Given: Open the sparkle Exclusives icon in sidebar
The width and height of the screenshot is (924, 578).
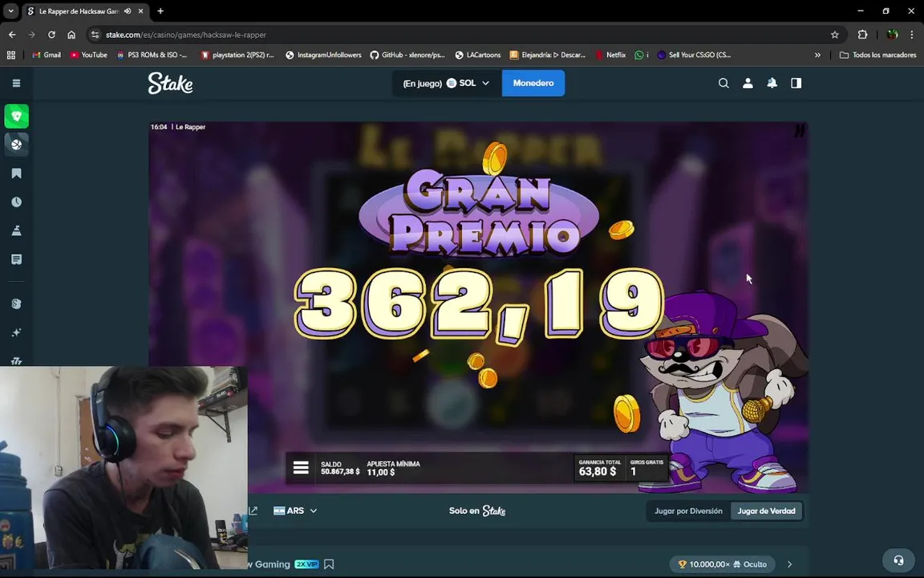Looking at the screenshot, I should click(x=17, y=332).
